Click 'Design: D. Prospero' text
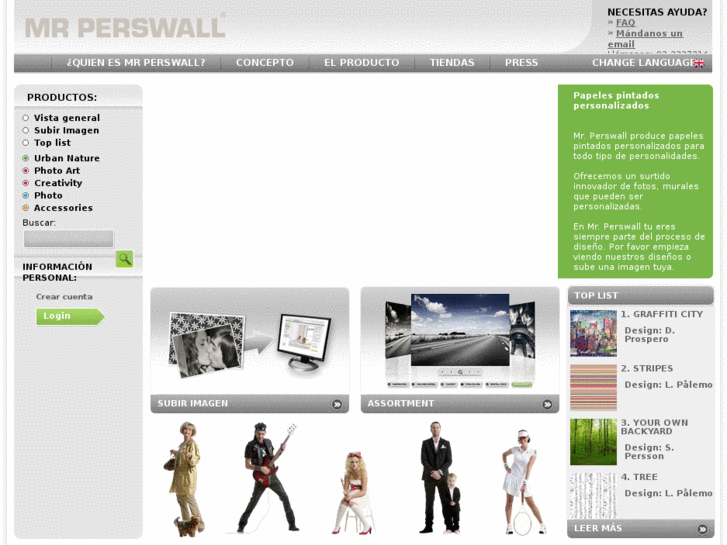 pos(650,335)
